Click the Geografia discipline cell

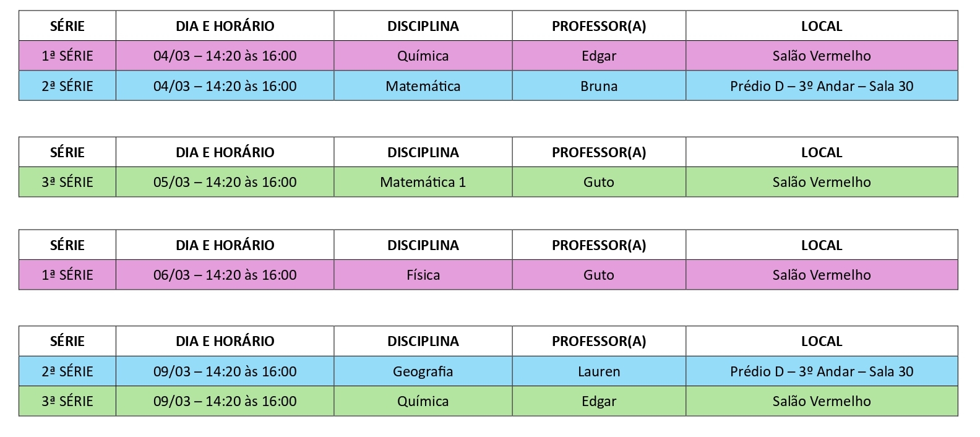pos(423,371)
